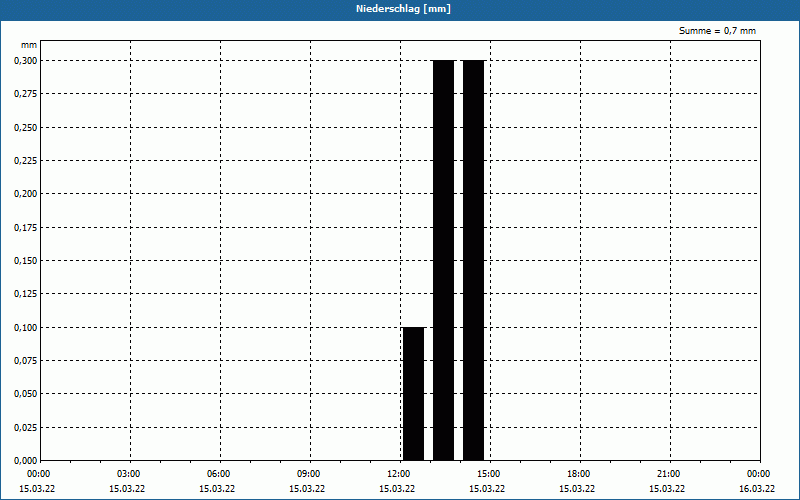Viewport: 800px width, 500px height.
Task: Click the 03:00 time label
Action: click(x=129, y=474)
